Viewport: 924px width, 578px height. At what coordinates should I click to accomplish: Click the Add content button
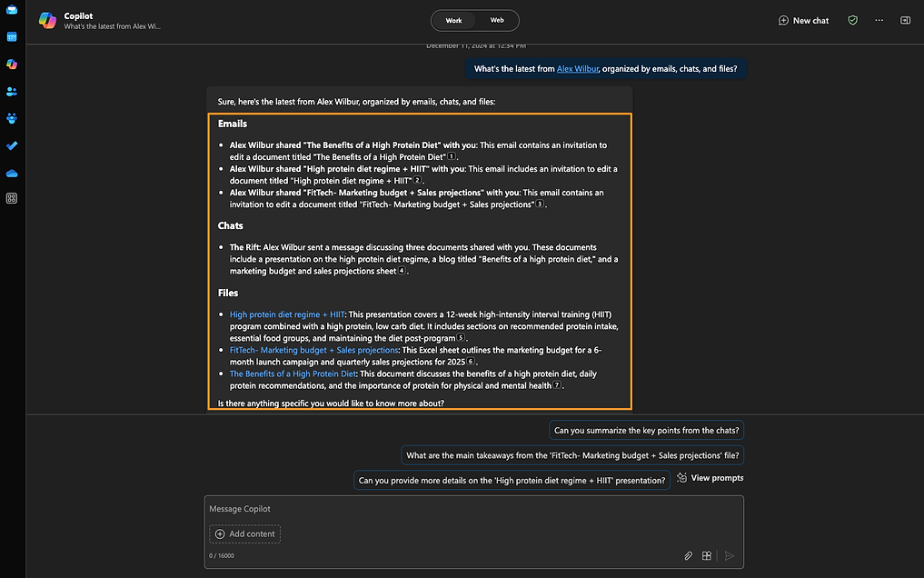[244, 533]
